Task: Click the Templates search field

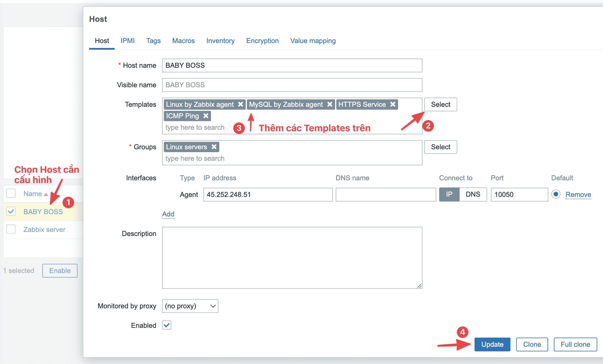Action: point(195,127)
